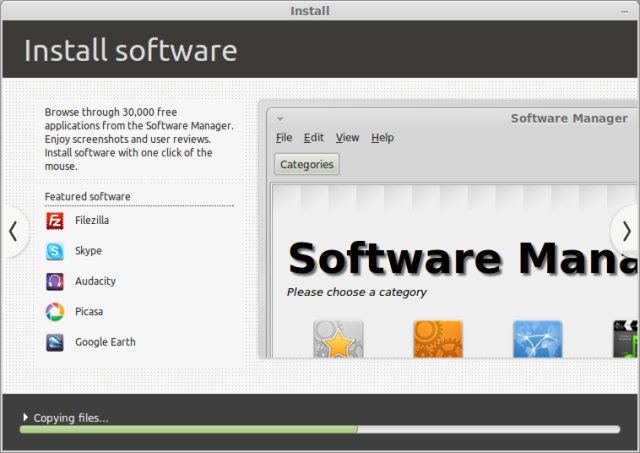Select the star Featured category icon

tap(338, 339)
